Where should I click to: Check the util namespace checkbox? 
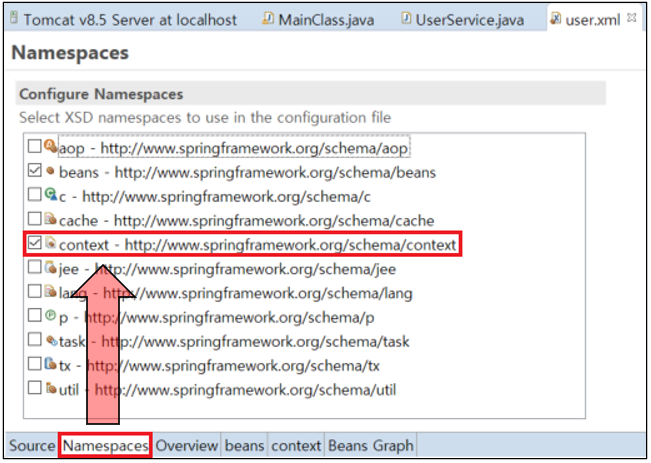[x=34, y=388]
